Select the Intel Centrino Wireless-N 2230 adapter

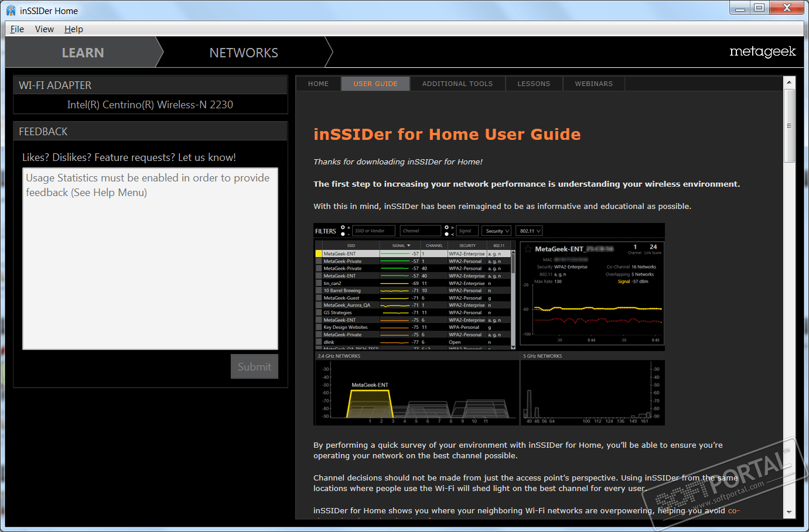tap(150, 105)
